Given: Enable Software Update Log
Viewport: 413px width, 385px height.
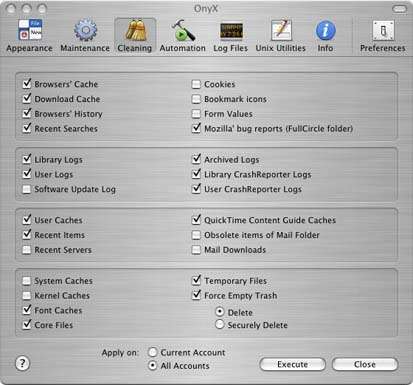Looking at the screenshot, I should pos(27,189).
